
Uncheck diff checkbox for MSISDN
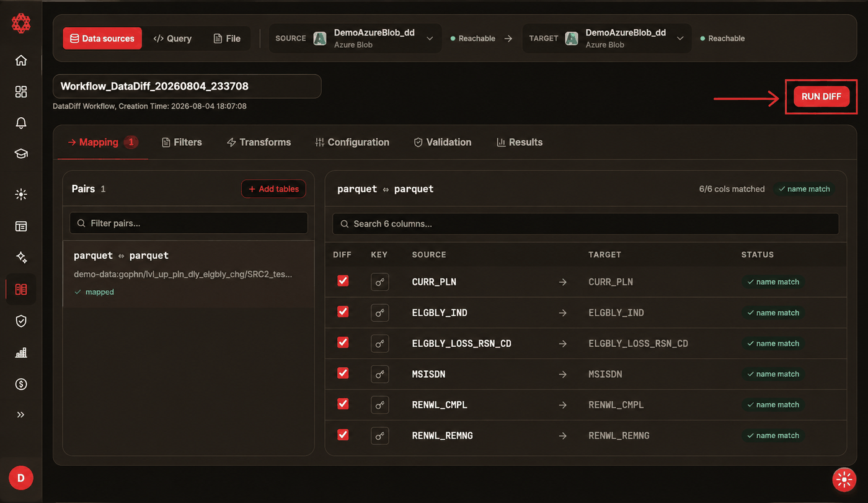pos(343,373)
